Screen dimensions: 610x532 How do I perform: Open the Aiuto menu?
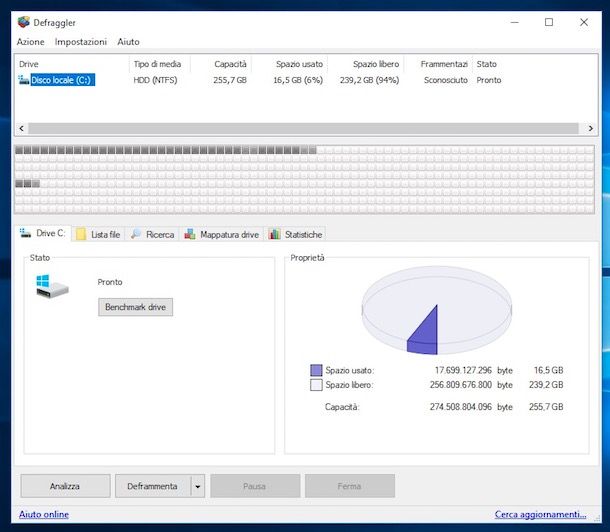point(128,42)
